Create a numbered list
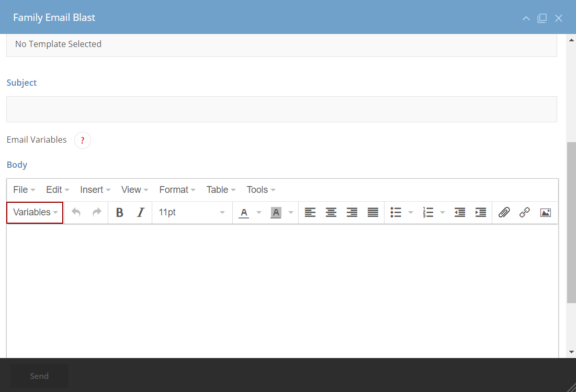576x392 pixels. (428, 212)
